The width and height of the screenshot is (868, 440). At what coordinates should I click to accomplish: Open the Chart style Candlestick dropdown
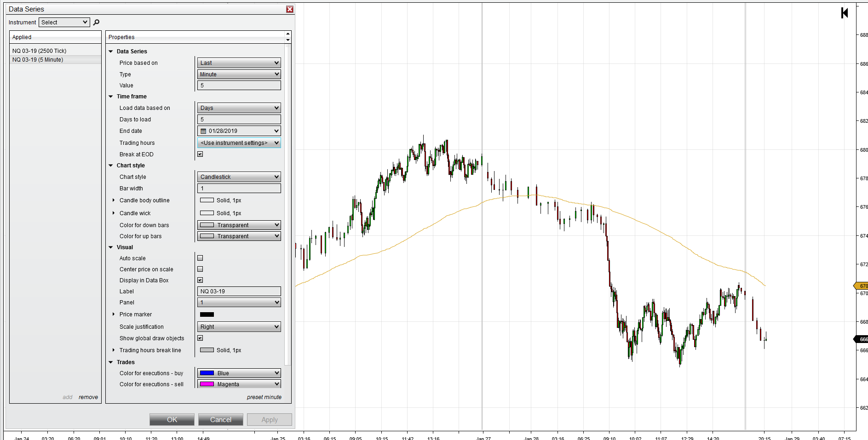pos(239,177)
